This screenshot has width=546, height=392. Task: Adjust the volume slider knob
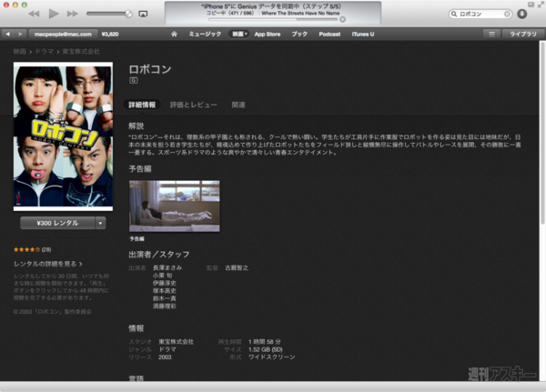pos(128,14)
